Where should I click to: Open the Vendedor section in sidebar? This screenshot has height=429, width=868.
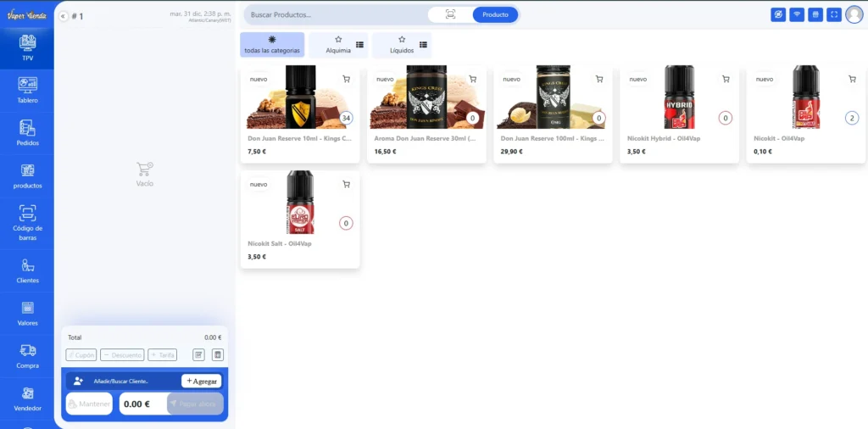coord(27,398)
